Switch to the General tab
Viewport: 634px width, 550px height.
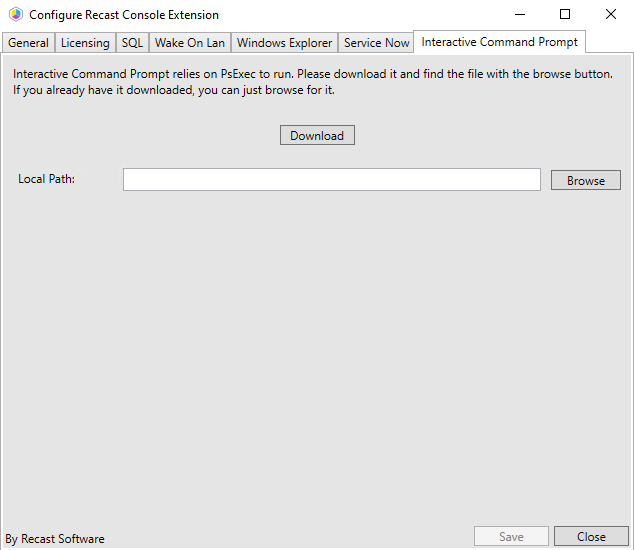click(x=28, y=43)
